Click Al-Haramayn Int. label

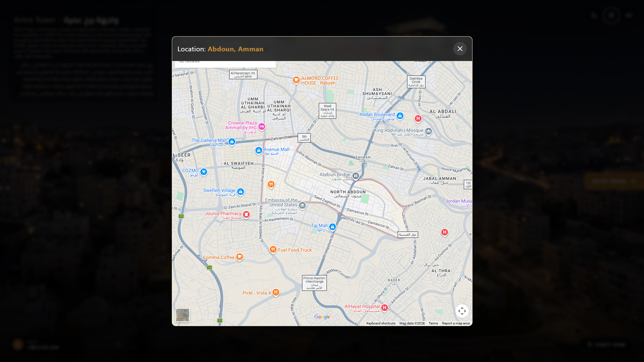243,74
